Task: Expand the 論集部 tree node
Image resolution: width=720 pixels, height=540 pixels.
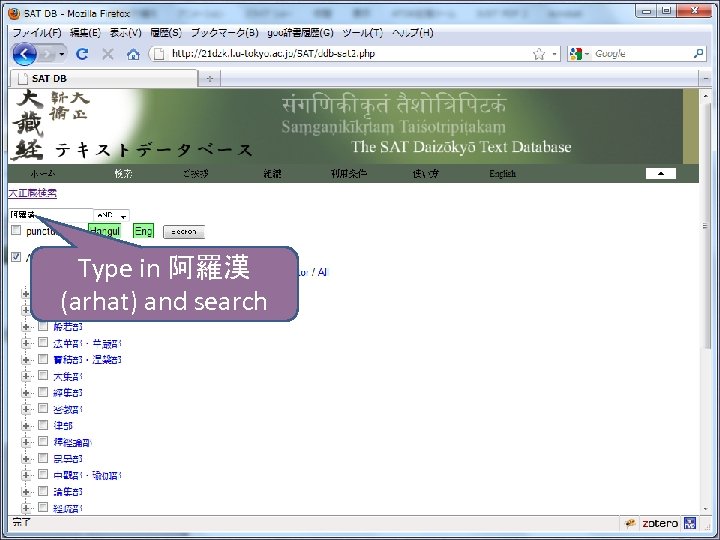Action: 26,492
